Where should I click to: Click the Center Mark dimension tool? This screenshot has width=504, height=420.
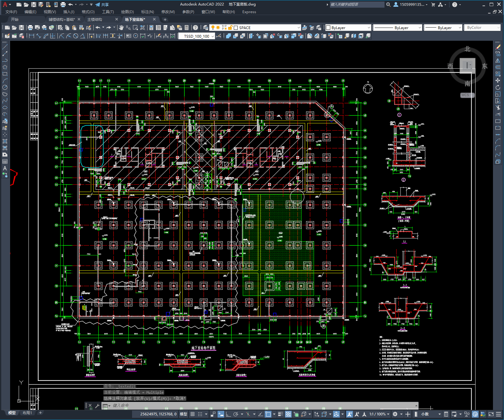135,36
